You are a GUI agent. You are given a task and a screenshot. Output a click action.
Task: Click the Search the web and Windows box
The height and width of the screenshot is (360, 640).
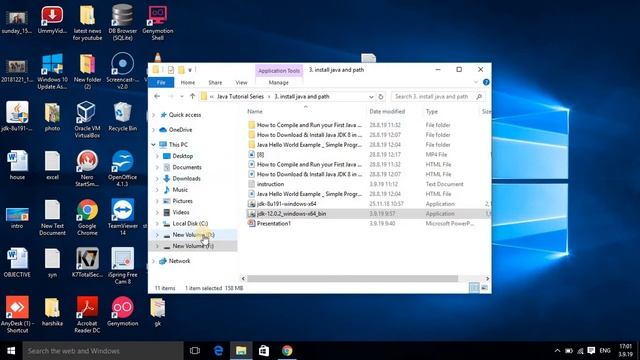[102, 351]
